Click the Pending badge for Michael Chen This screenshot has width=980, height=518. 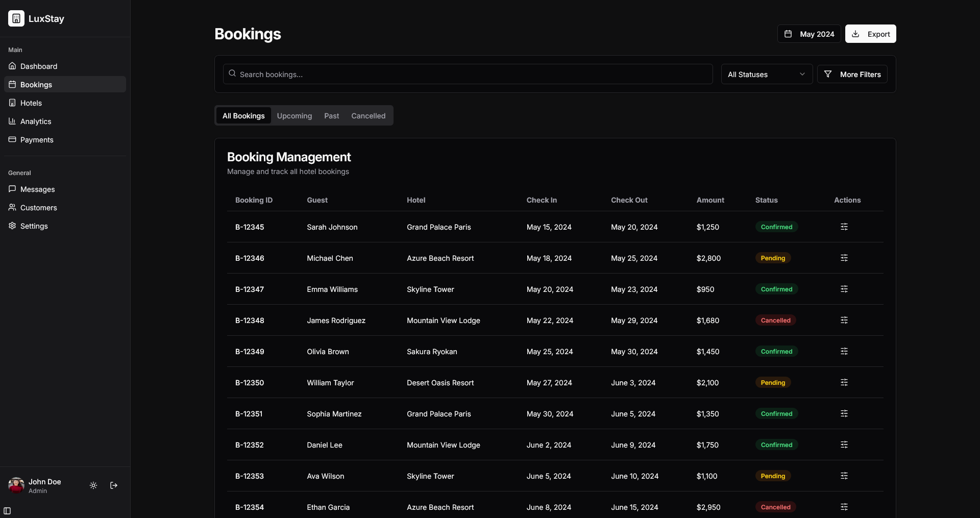773,258
